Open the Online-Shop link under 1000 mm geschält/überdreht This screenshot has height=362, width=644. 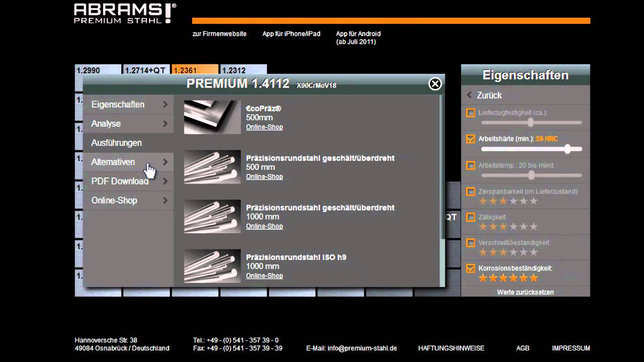264,226
